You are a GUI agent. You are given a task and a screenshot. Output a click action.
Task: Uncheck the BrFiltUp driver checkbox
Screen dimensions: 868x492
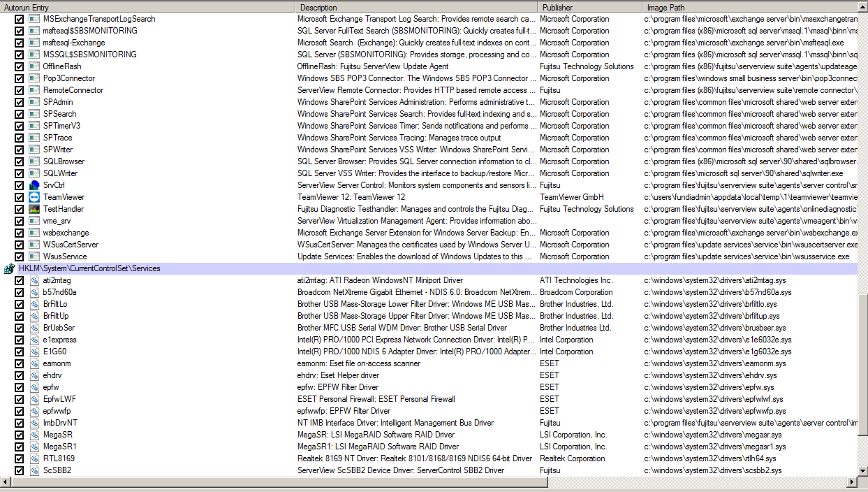[x=20, y=316]
